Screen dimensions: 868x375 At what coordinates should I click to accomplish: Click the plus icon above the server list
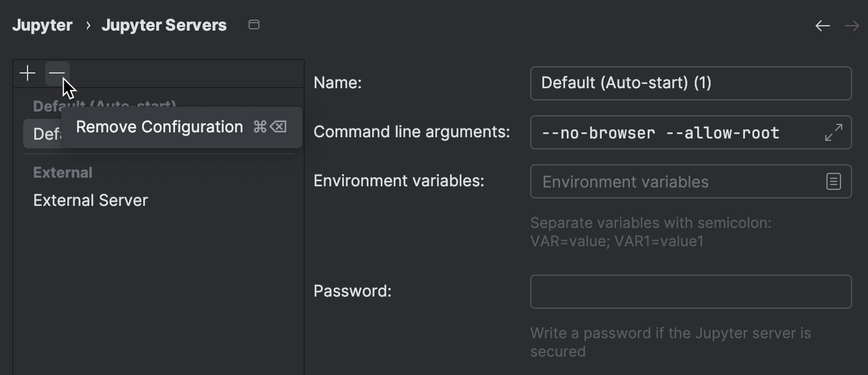point(27,73)
